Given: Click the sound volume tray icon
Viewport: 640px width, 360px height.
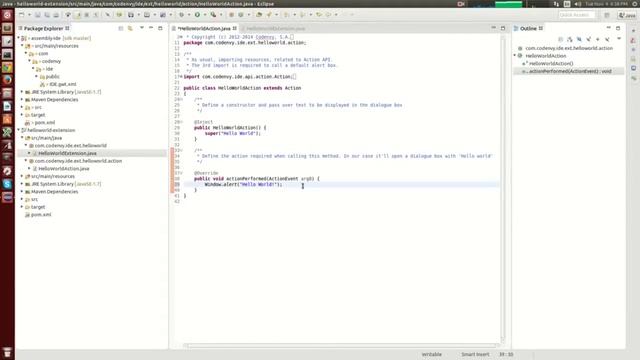Looking at the screenshot, I should [x=578, y=4].
